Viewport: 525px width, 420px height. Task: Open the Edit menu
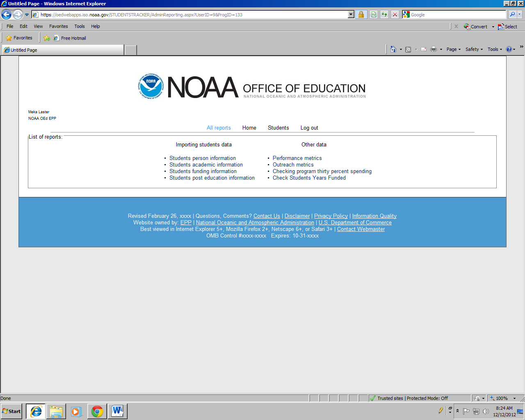[x=23, y=26]
